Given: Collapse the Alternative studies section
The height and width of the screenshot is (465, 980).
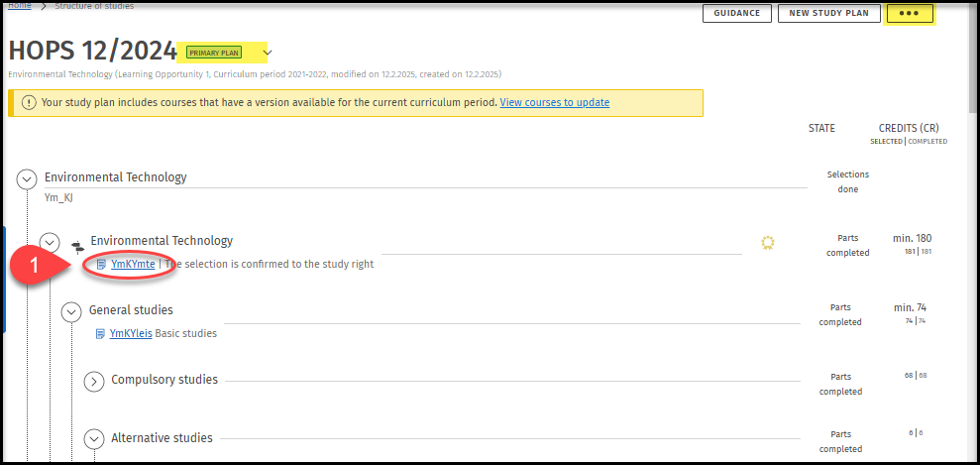Looking at the screenshot, I should pos(94,439).
